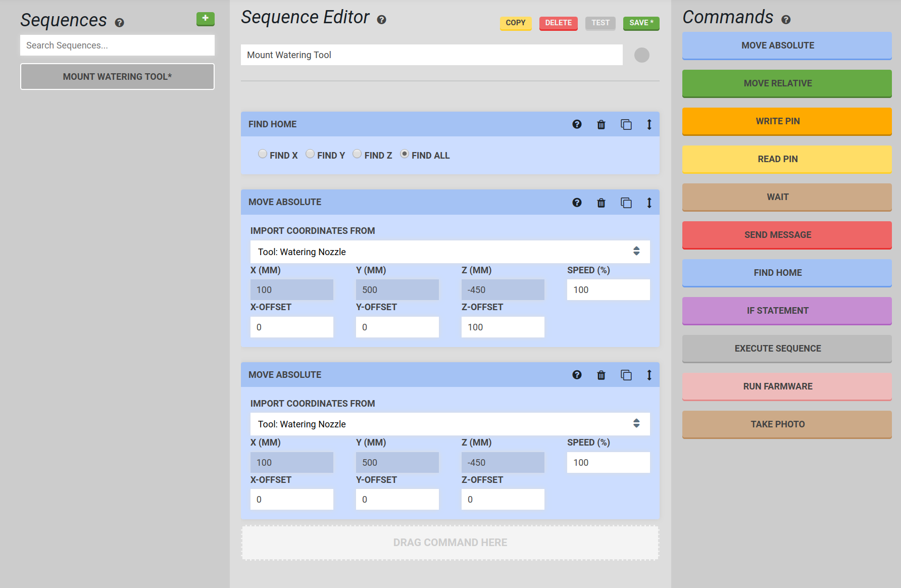901x588 pixels.
Task: Expand second Move Absolute Watering Nozzle dropdown
Action: pos(449,424)
